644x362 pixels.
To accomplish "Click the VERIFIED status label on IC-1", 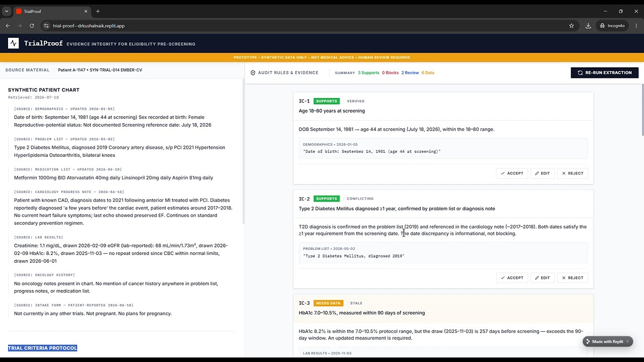I will pos(355,101).
